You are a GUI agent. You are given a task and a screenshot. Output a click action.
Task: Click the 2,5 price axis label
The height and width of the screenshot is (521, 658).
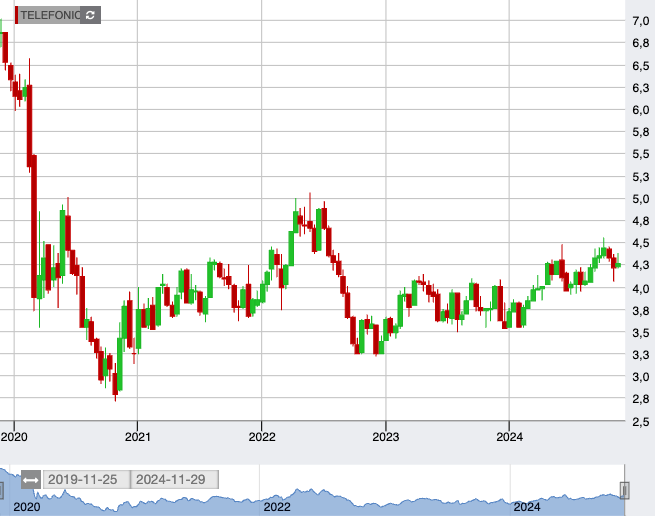click(x=641, y=422)
